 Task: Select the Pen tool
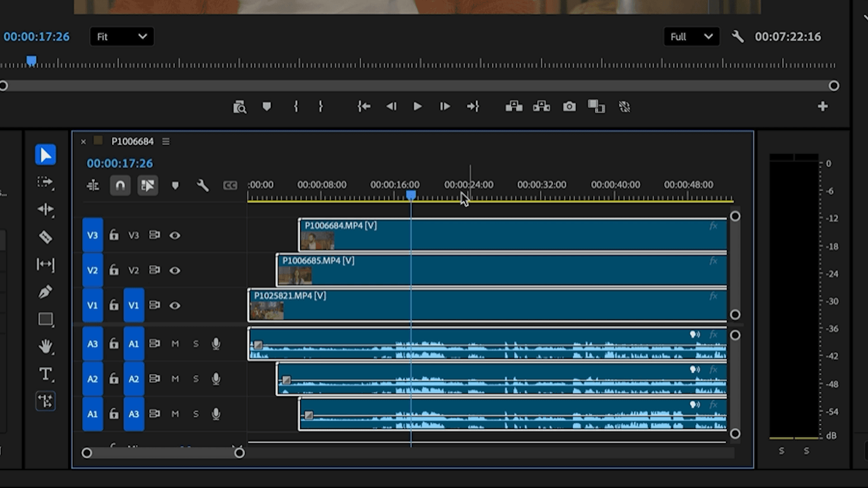(x=45, y=292)
